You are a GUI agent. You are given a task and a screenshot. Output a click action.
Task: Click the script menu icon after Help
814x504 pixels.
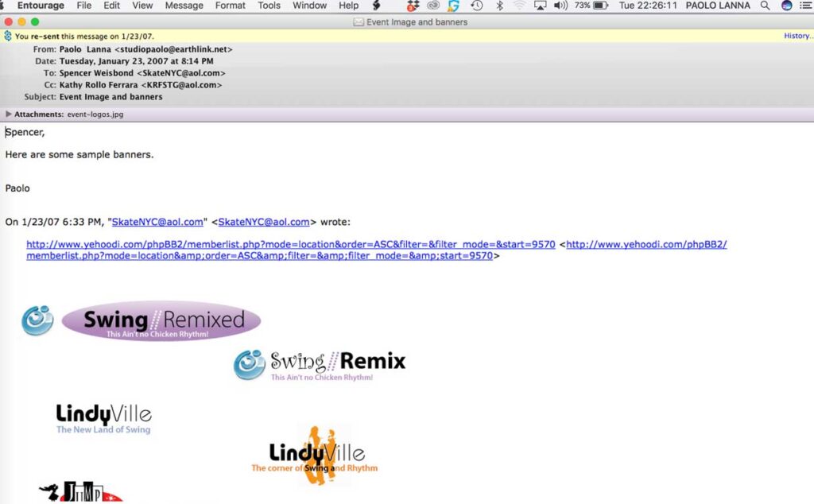377,6
